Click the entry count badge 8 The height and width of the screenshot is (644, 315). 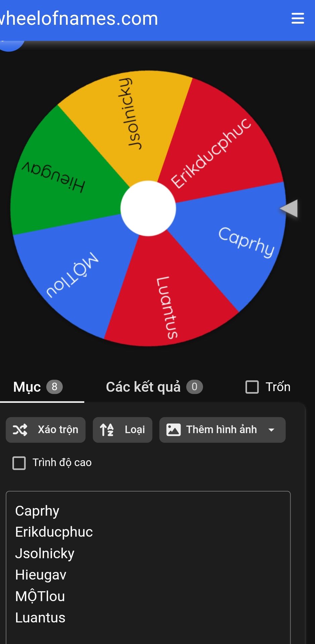54,387
